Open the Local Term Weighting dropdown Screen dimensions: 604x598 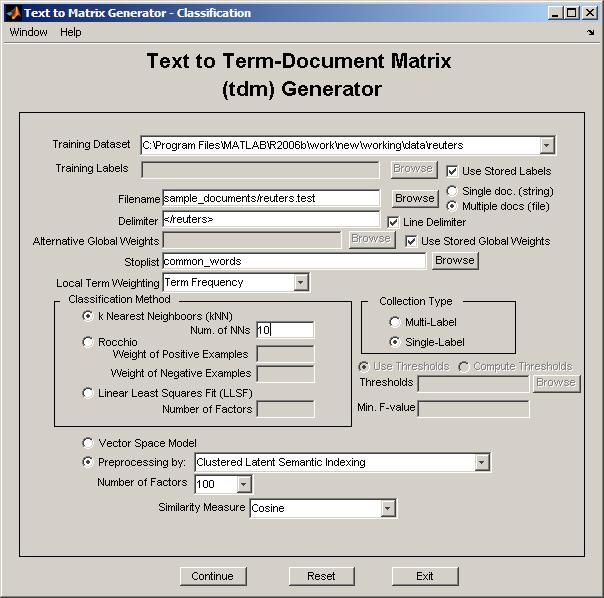click(301, 282)
